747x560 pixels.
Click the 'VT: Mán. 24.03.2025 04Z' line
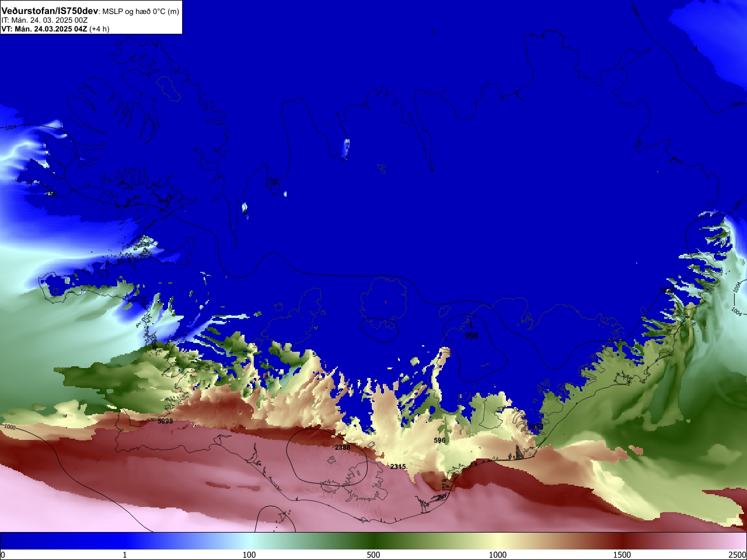[44, 29]
